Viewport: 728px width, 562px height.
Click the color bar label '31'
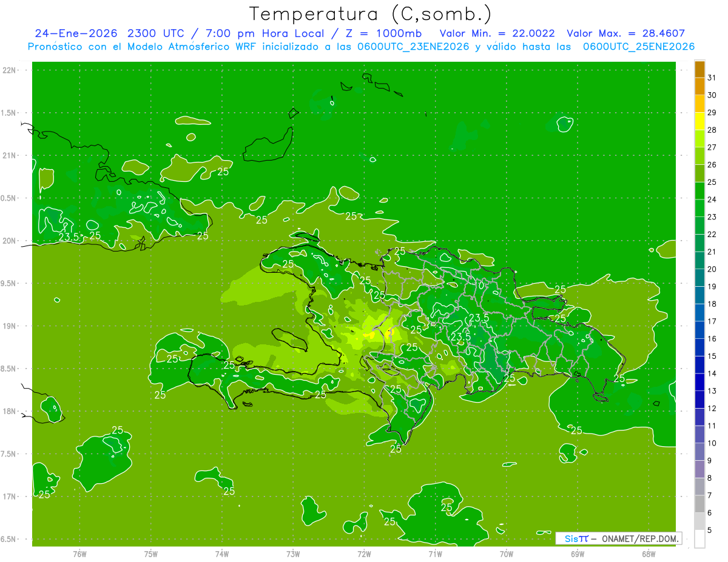[712, 78]
